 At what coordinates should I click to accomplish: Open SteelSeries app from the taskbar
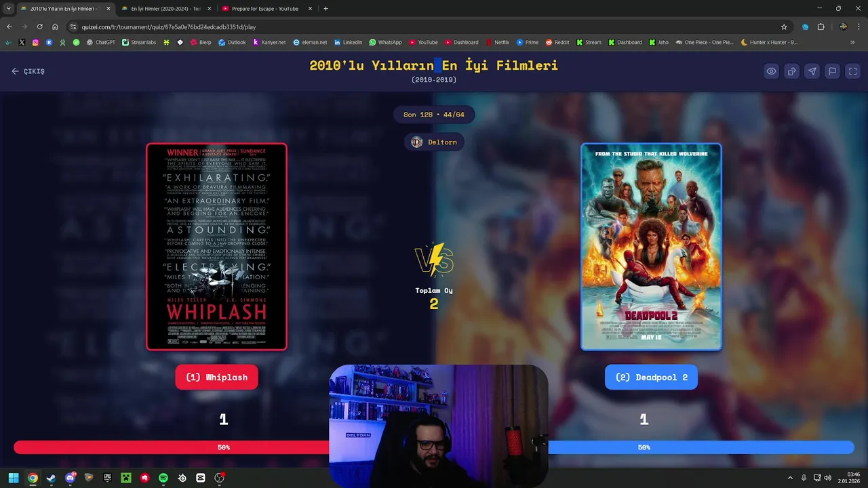point(182,478)
